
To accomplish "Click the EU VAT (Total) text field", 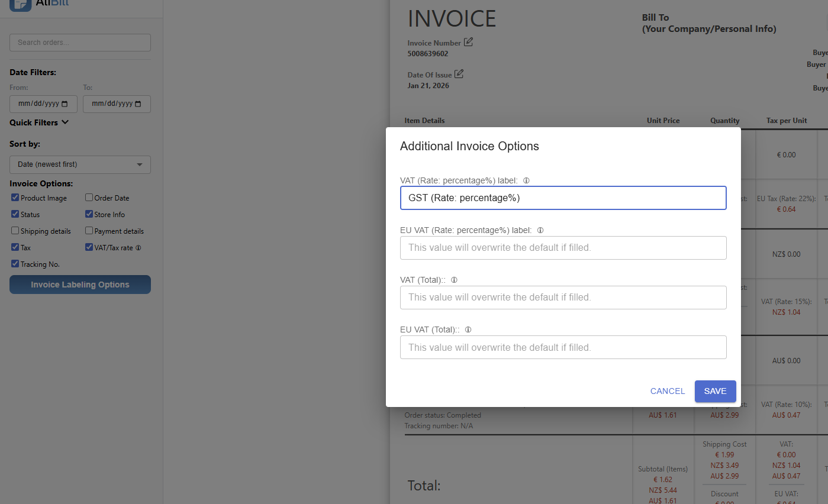I will (563, 347).
